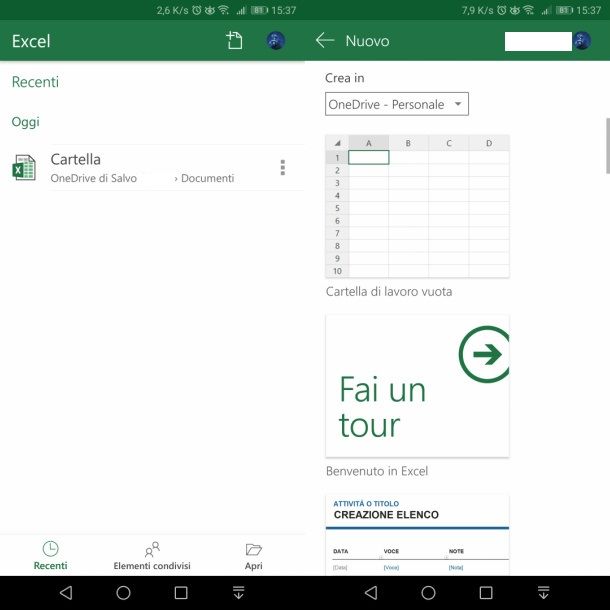Tap Android back button on left phone

click(x=66, y=593)
